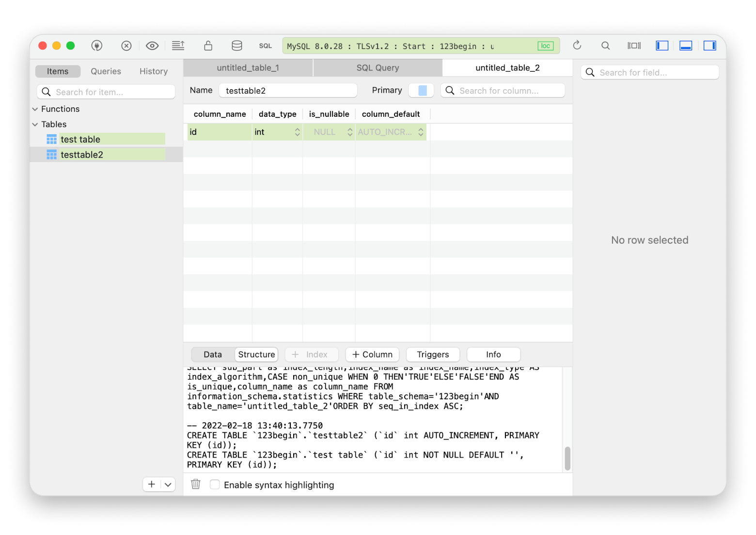The image size is (756, 535).
Task: Click the circled X disconnect icon
Action: click(x=126, y=46)
